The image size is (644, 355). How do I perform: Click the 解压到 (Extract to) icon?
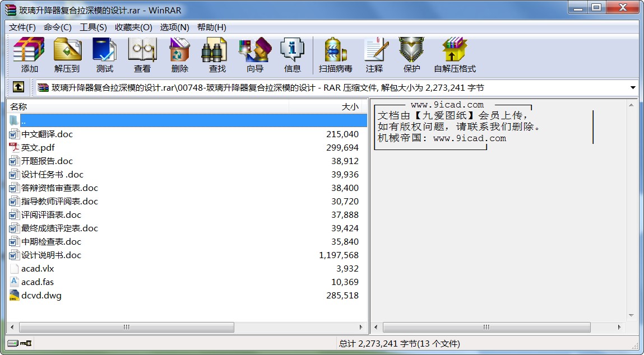pyautogui.click(x=67, y=55)
